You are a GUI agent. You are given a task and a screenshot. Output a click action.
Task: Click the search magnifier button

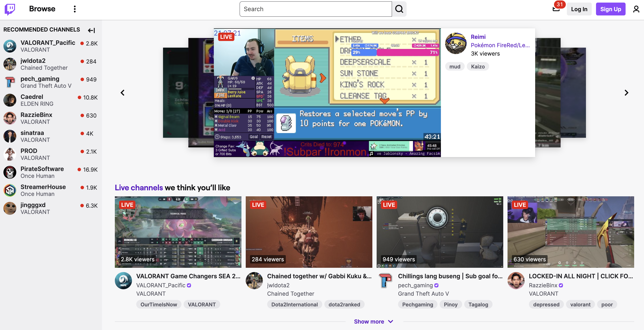point(399,9)
